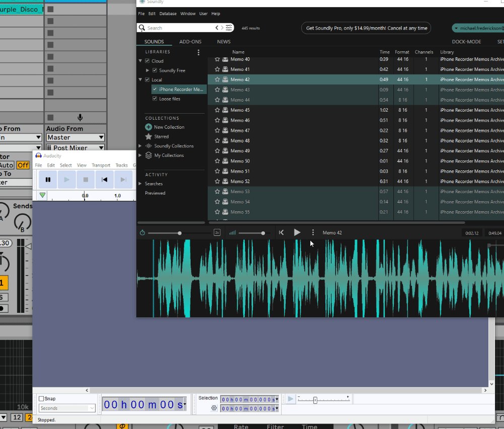This screenshot has width=504, height=429.
Task: Open Seconds snap unit dropdown
Action: tap(67, 408)
